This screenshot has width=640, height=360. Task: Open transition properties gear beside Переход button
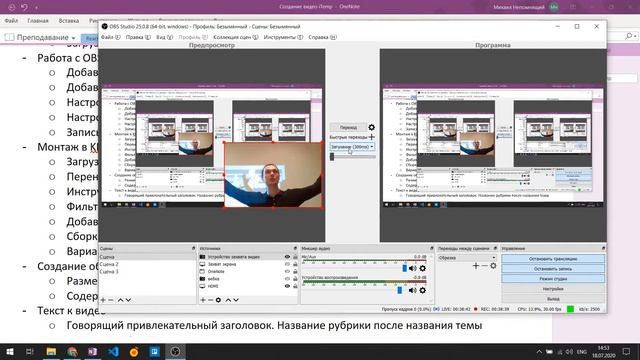[x=371, y=127]
